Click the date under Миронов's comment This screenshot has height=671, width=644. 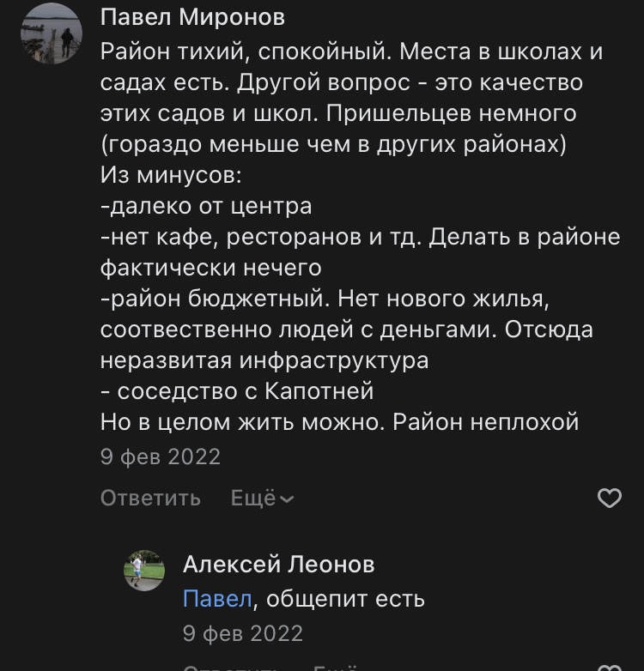(x=160, y=456)
